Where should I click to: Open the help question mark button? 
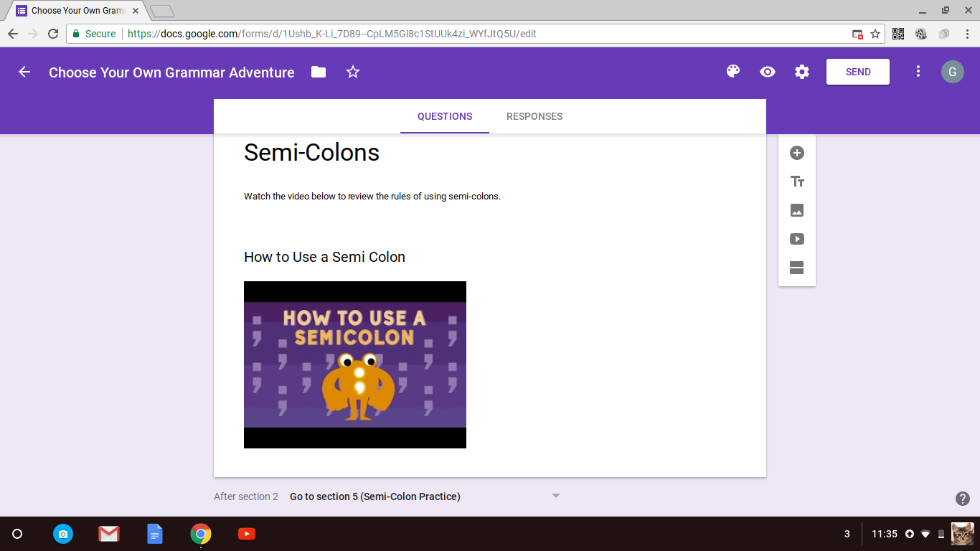963,499
